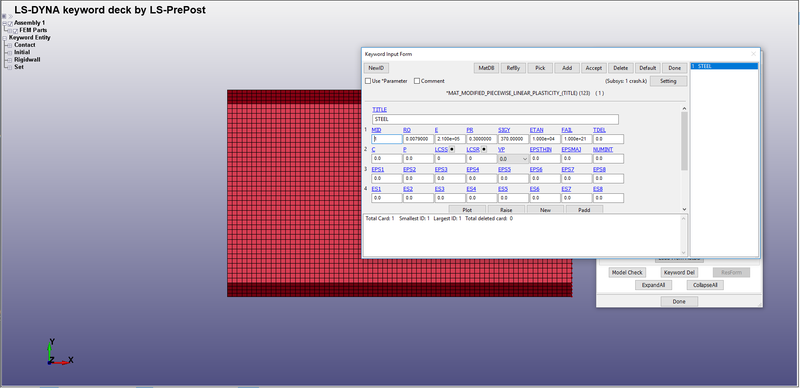Click the MID field label link
Image resolution: width=800 pixels, height=388 pixels.
pyautogui.click(x=377, y=130)
